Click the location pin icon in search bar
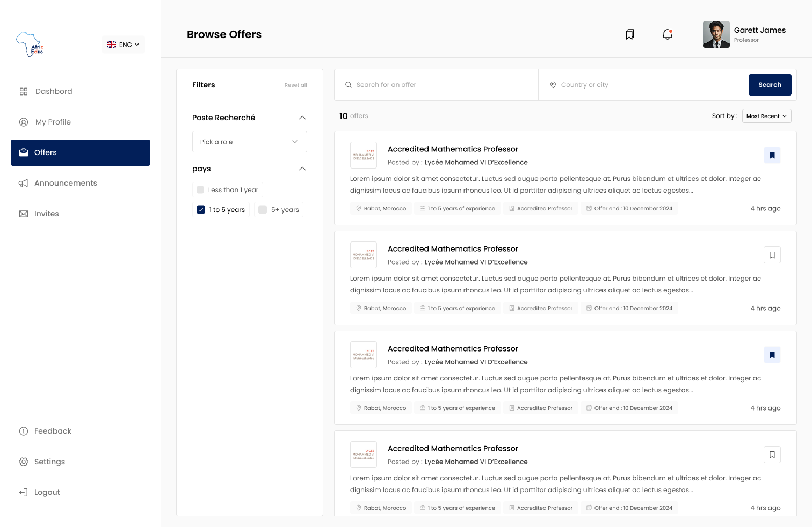 tap(553, 85)
